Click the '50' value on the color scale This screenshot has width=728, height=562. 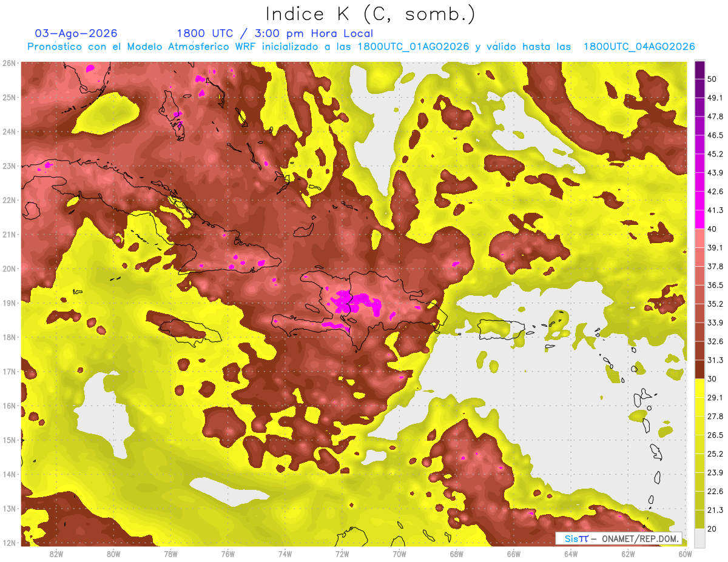pyautogui.click(x=713, y=79)
